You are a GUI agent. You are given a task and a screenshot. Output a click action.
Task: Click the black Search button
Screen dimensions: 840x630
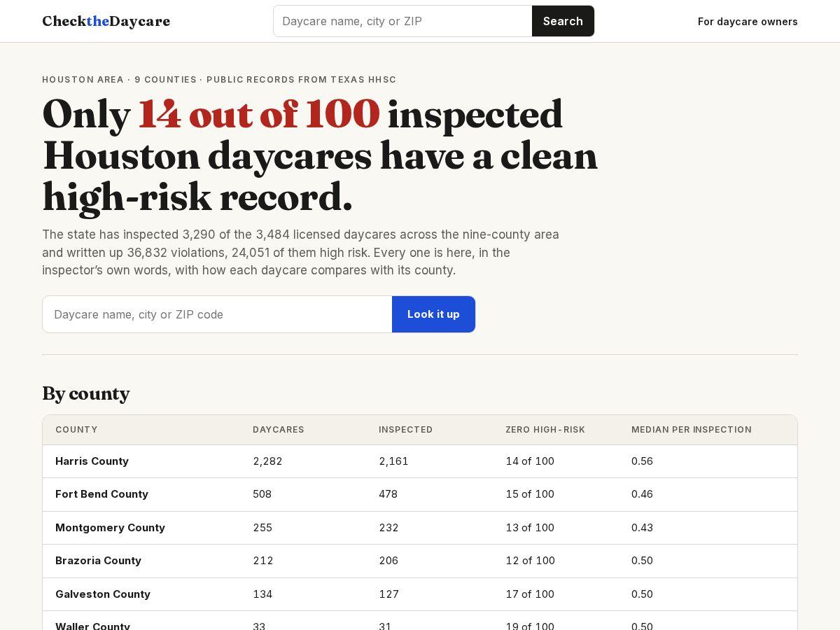tap(563, 21)
